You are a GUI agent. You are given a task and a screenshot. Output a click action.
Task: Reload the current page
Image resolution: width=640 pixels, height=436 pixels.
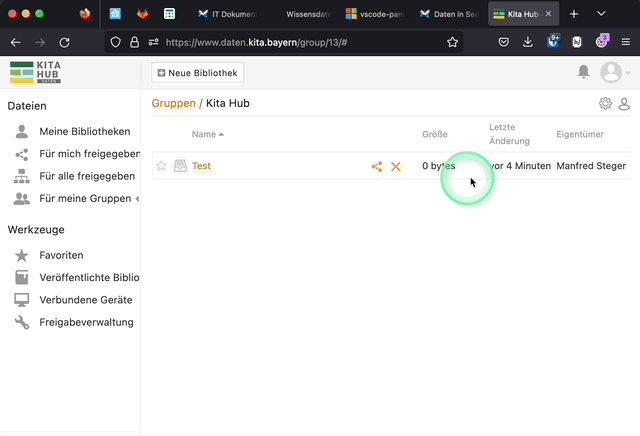(64, 42)
